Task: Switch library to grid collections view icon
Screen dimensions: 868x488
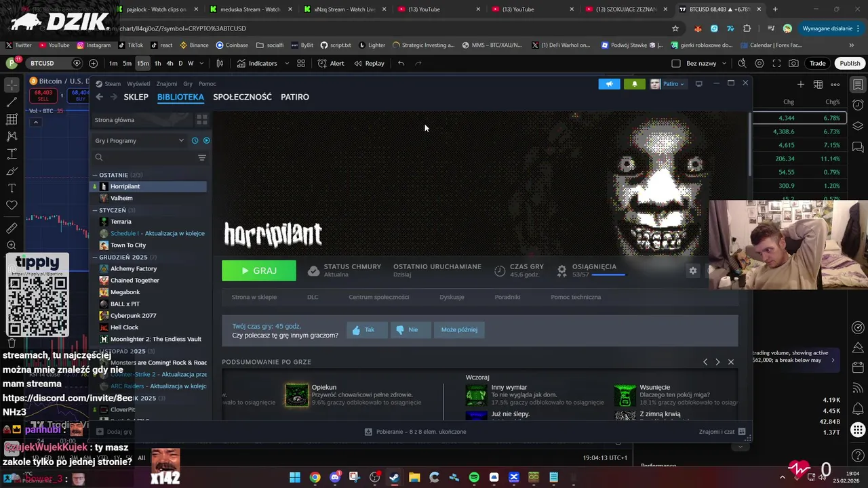Action: click(x=201, y=120)
